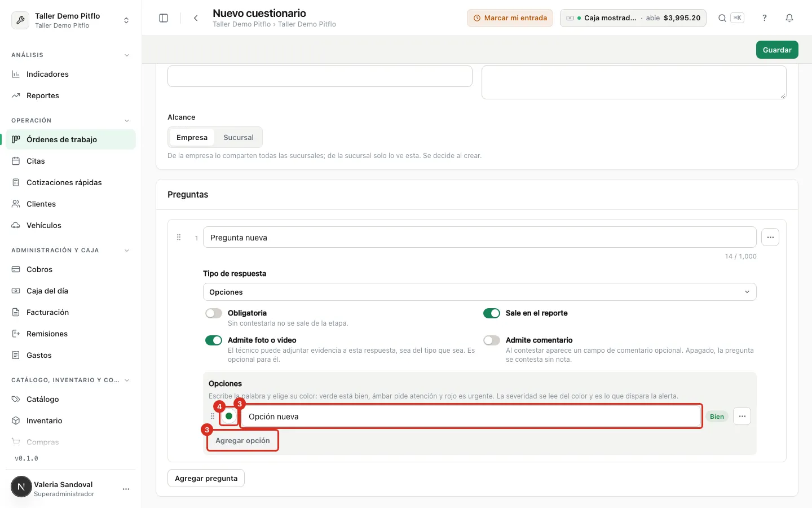Click the Pregunta nueva question text field
Viewport: 812px width, 508px height.
[x=479, y=238]
